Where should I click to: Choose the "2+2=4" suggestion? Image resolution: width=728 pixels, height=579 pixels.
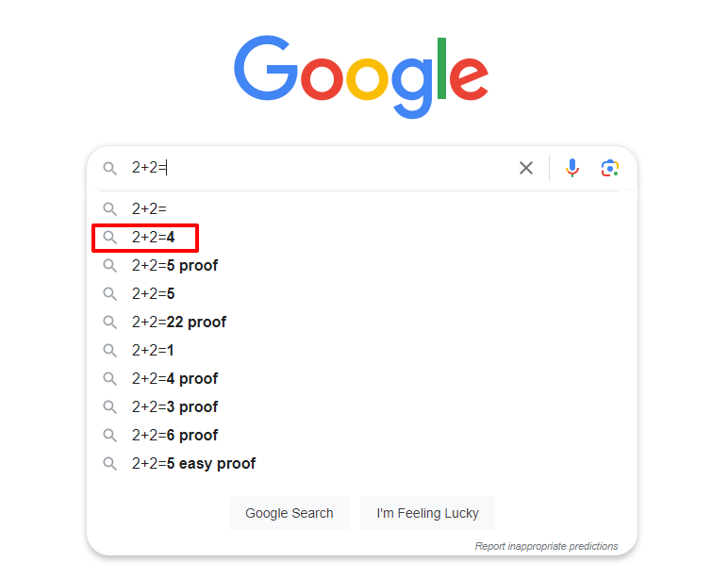tap(154, 238)
